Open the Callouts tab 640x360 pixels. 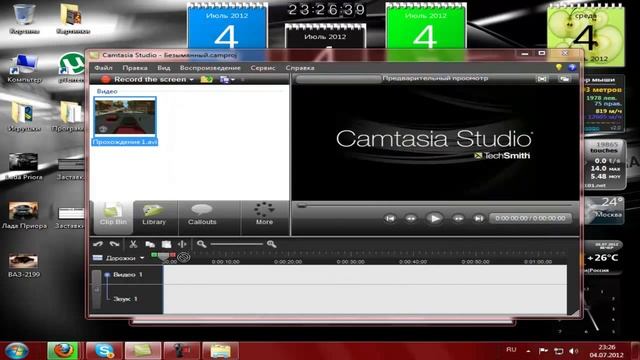pos(202,216)
